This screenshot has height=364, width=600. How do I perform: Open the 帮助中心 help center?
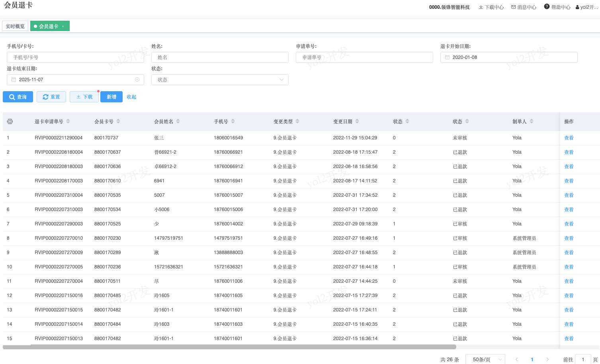coord(557,7)
